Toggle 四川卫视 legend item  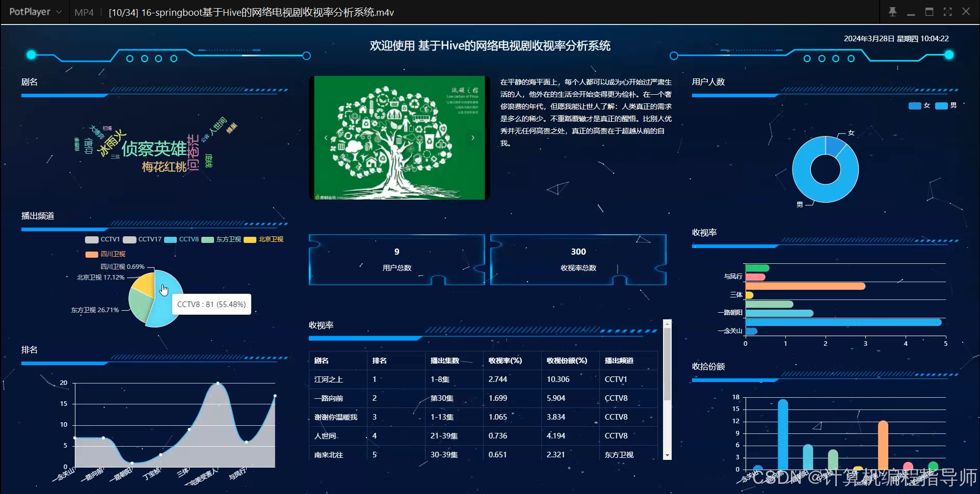point(105,254)
